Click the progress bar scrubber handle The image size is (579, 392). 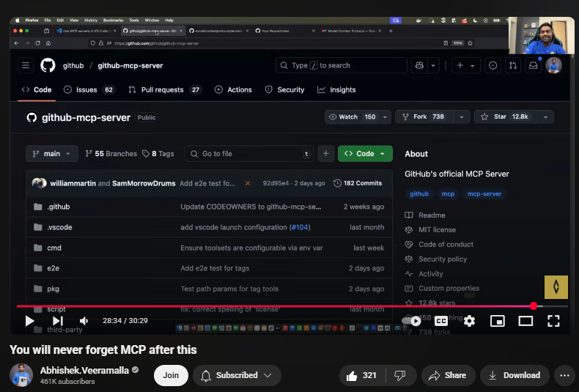(534, 306)
